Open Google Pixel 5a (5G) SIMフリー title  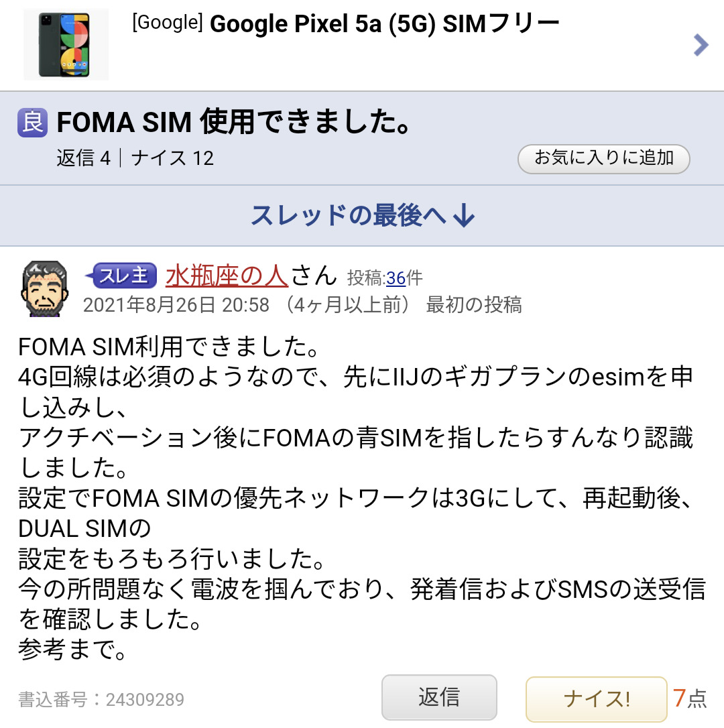385,23
